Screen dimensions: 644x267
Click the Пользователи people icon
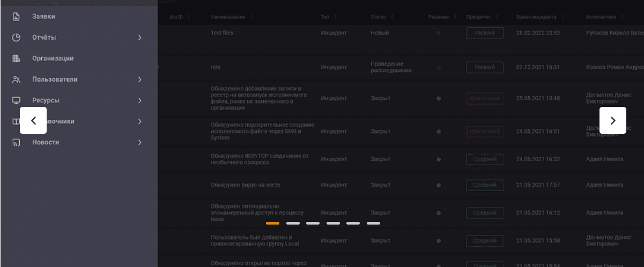coord(16,80)
